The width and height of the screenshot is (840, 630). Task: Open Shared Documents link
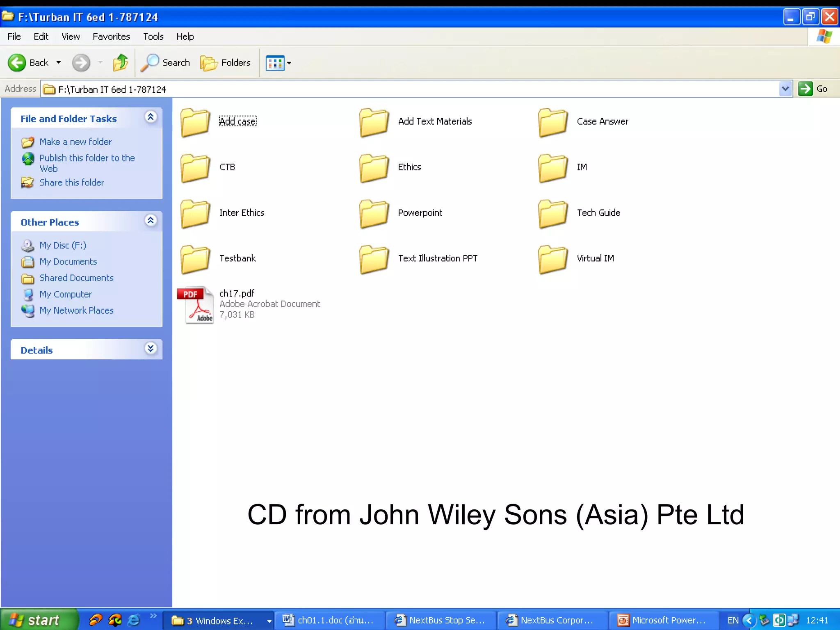(x=76, y=278)
